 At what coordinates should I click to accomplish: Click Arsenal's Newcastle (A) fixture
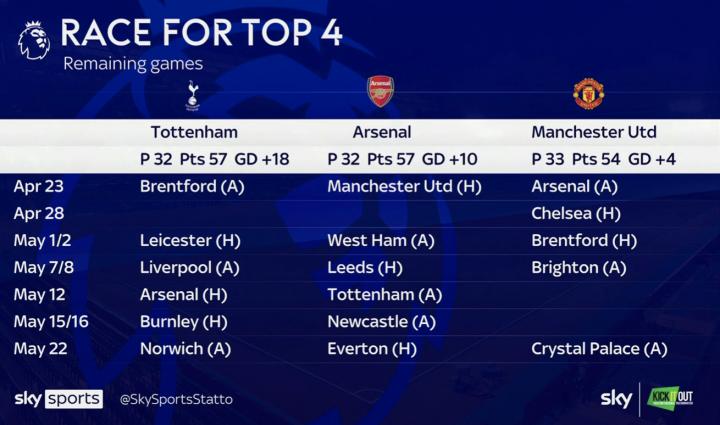pos(382,322)
